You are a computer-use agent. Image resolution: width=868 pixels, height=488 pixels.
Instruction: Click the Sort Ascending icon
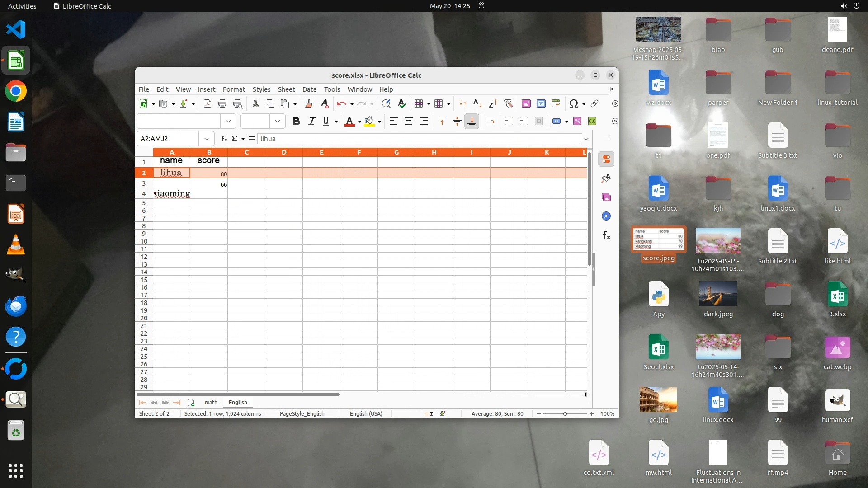tap(478, 104)
